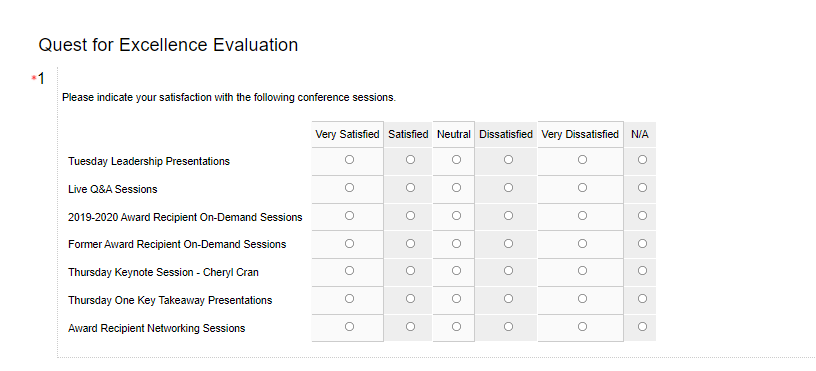Screen dimensions: 816x371
Task: Click the Thursday Keynote Session - Cheryl Cran label
Action: [x=163, y=272]
